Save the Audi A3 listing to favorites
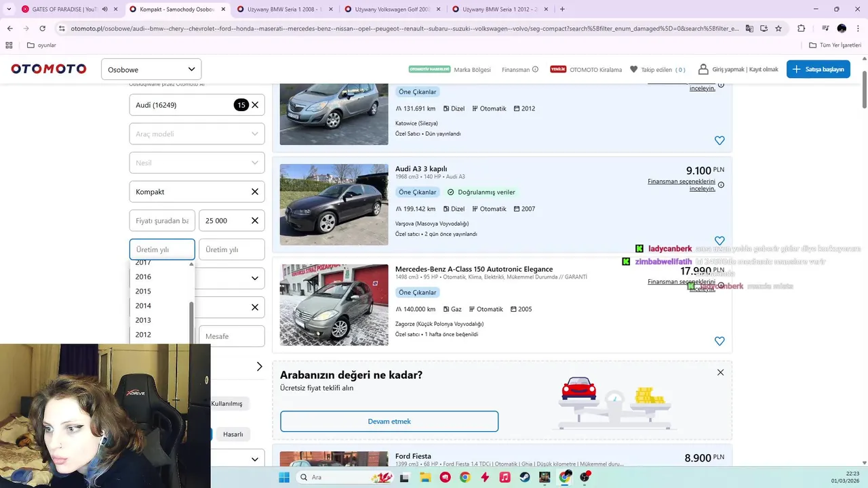The height and width of the screenshot is (488, 868). point(719,241)
